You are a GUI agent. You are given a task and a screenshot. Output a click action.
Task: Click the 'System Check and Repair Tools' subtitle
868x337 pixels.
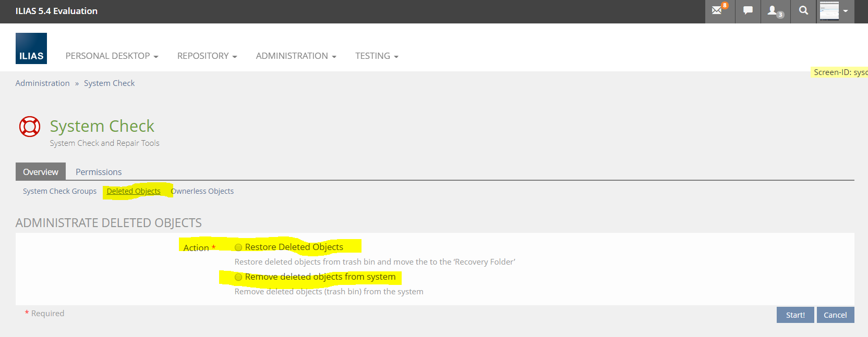point(105,143)
